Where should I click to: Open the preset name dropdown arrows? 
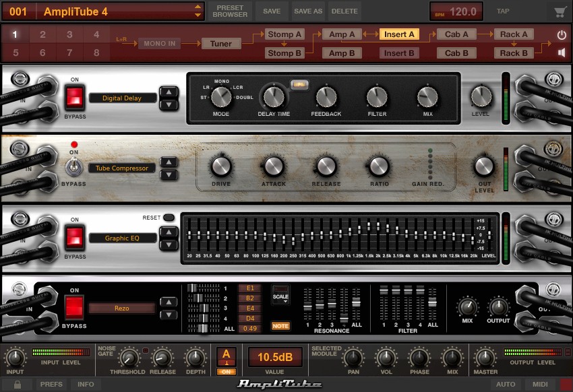point(198,11)
